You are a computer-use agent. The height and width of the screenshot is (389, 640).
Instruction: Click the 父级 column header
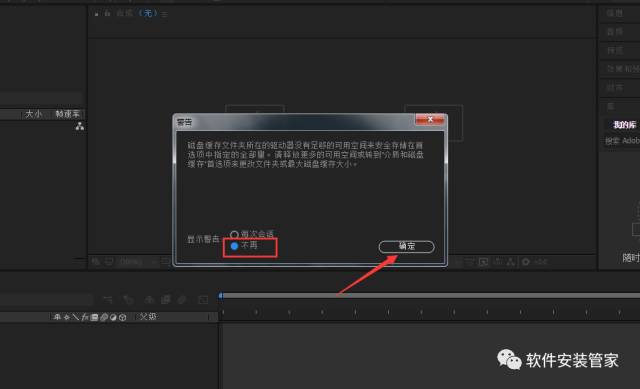click(148, 317)
